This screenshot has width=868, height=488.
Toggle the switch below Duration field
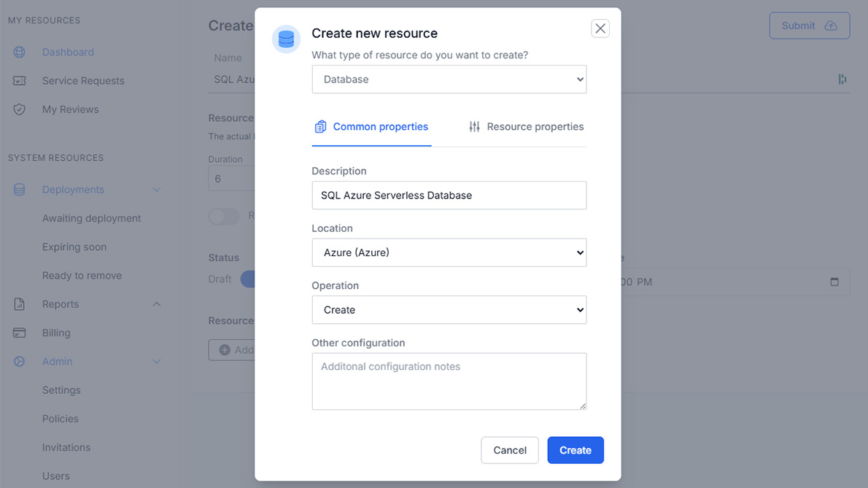(x=223, y=217)
